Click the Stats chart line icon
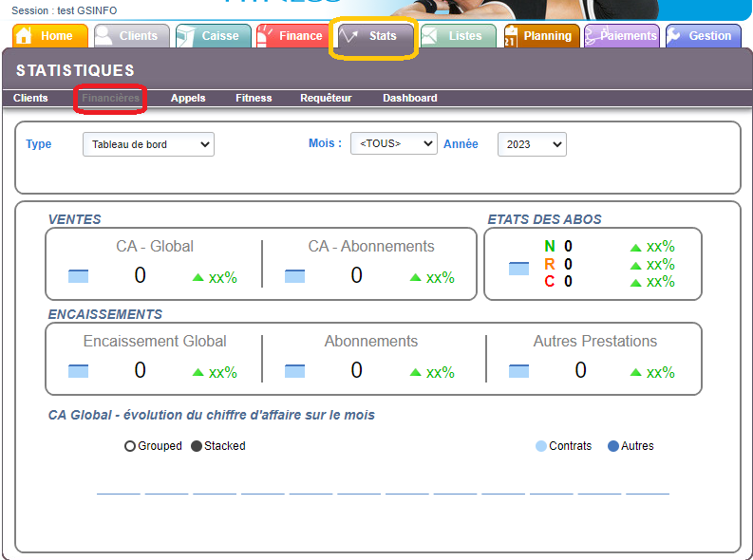The width and height of the screenshot is (753, 560). (349, 36)
